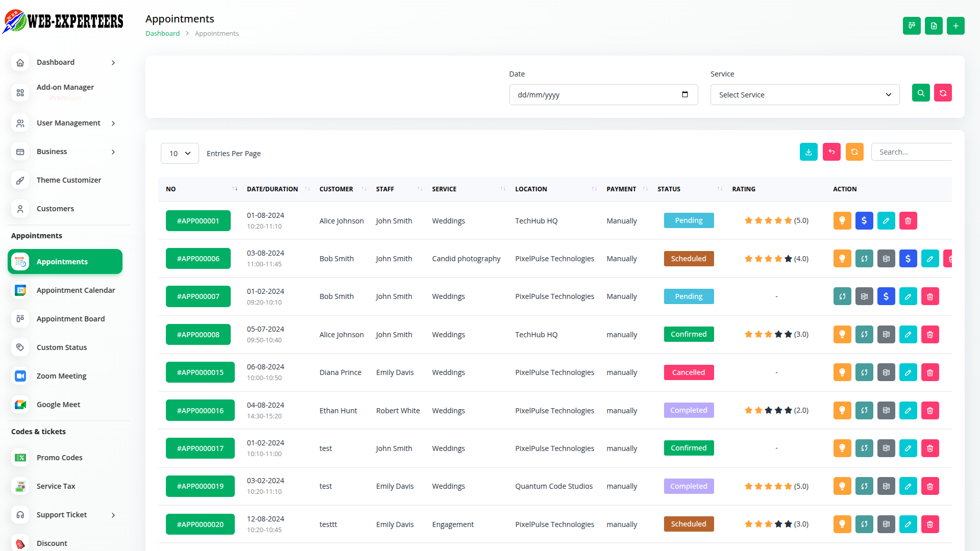This screenshot has width=980, height=551.
Task: Edit appointment #APP000008 with pencil icon
Action: tap(908, 335)
